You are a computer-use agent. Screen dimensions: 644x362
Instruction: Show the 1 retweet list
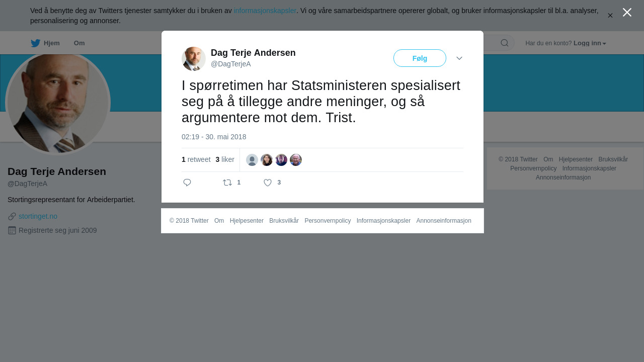point(196,159)
